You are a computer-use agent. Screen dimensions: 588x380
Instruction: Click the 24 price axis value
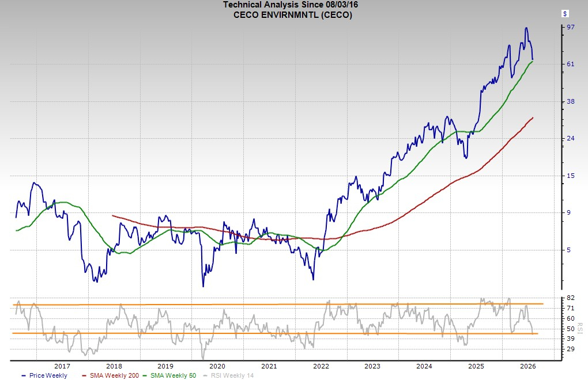coord(570,139)
